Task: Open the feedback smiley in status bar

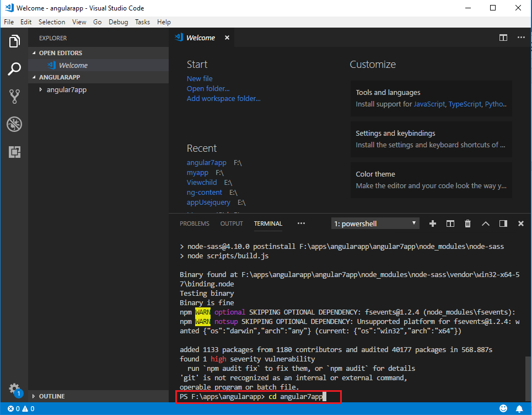Action: (503, 408)
